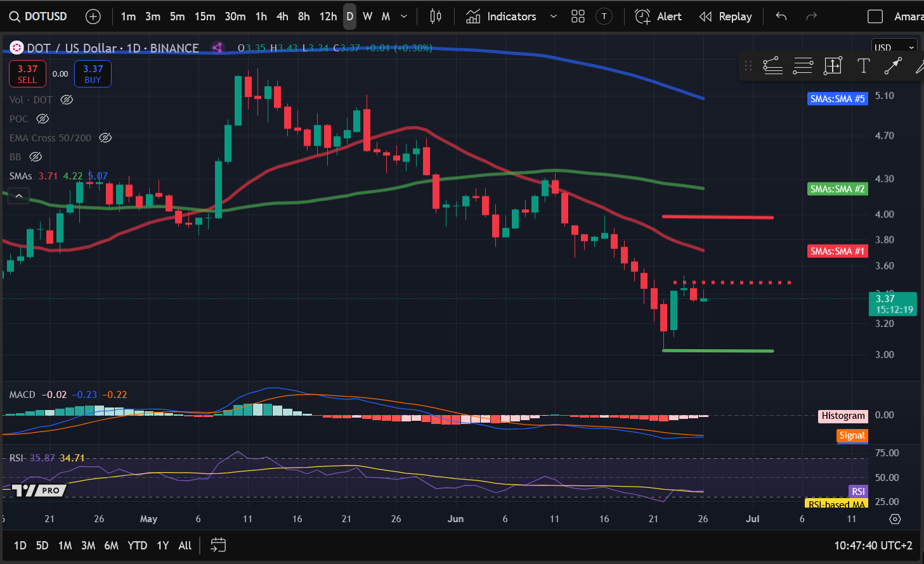Open go-to-date calendar icon
This screenshot has width=924, height=564.
coord(218,545)
